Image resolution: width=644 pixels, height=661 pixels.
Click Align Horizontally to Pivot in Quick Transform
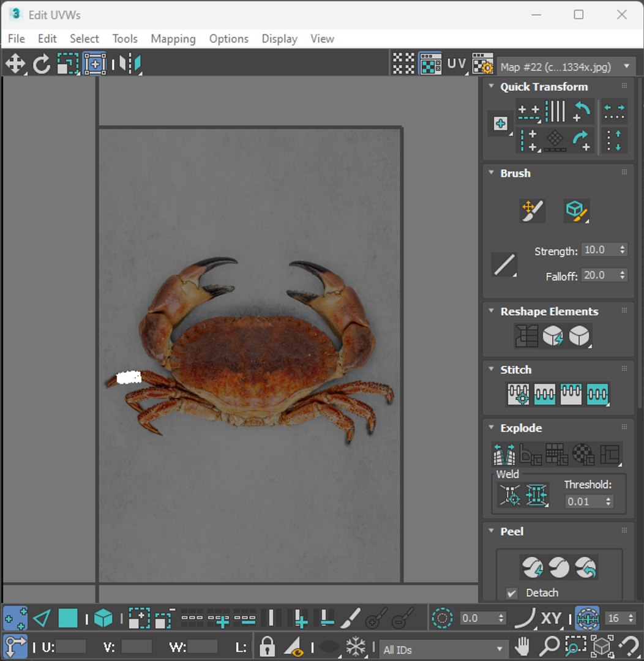[529, 112]
